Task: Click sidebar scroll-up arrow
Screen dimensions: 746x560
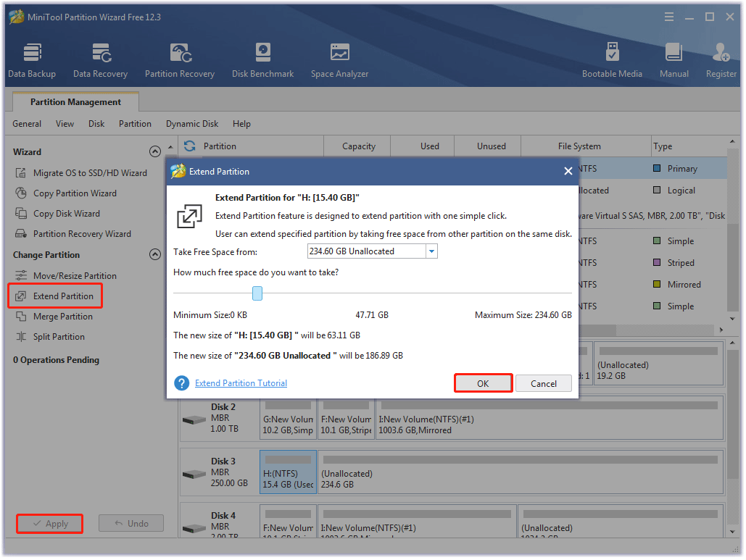Action: (171, 147)
